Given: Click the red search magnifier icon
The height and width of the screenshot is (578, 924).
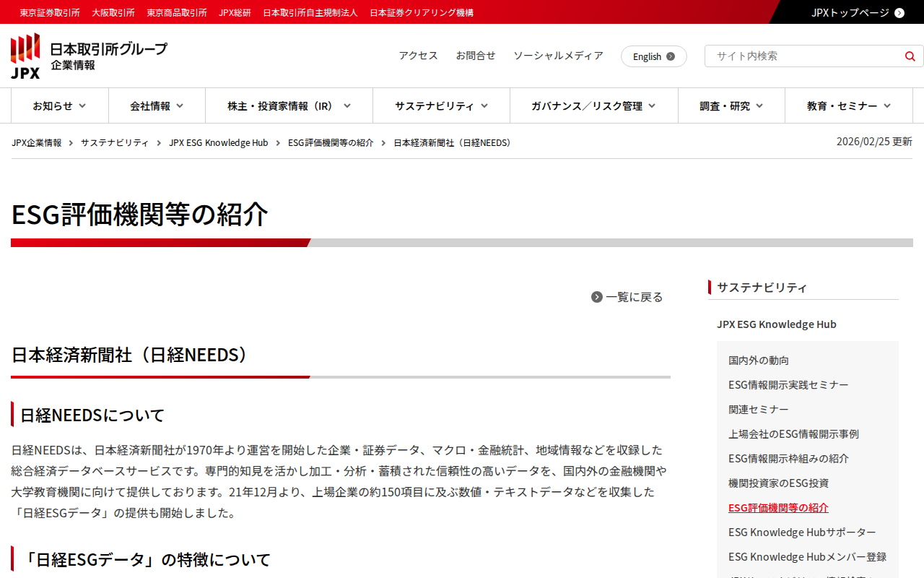Looking at the screenshot, I should point(910,56).
